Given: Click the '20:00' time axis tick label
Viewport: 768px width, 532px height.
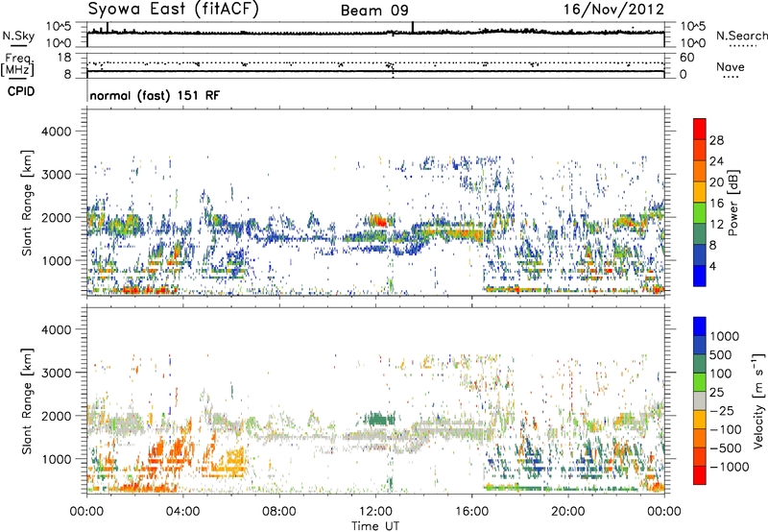Looking at the screenshot, I should [x=568, y=512].
